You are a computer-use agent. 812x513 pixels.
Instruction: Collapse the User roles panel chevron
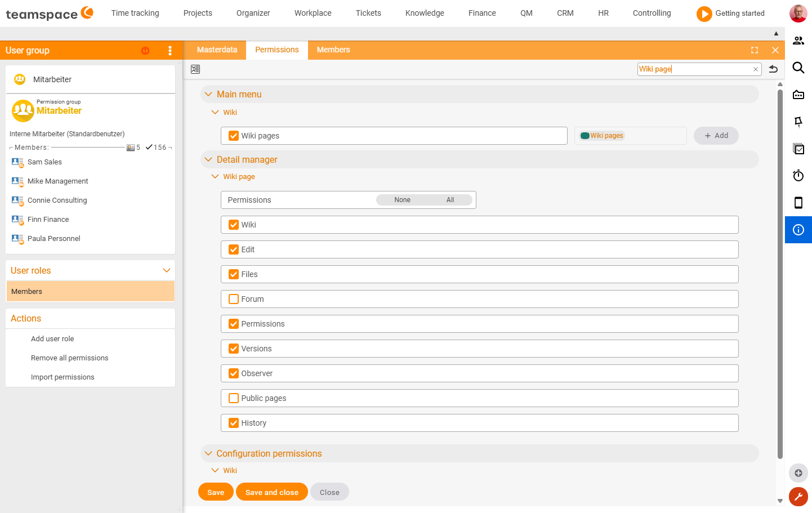[x=167, y=270]
